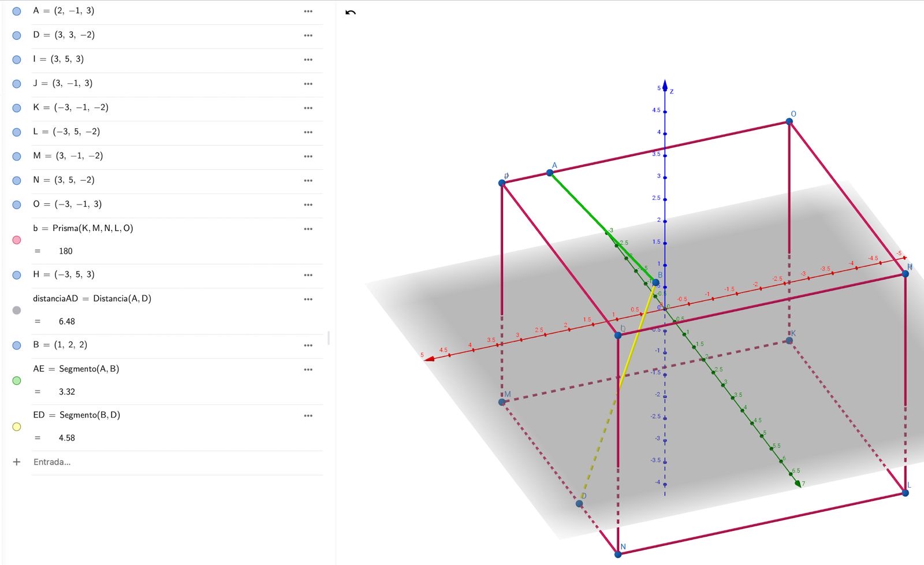This screenshot has height=565, width=924.
Task: Open the three-dot menu for segment ED
Action: pos(308,416)
